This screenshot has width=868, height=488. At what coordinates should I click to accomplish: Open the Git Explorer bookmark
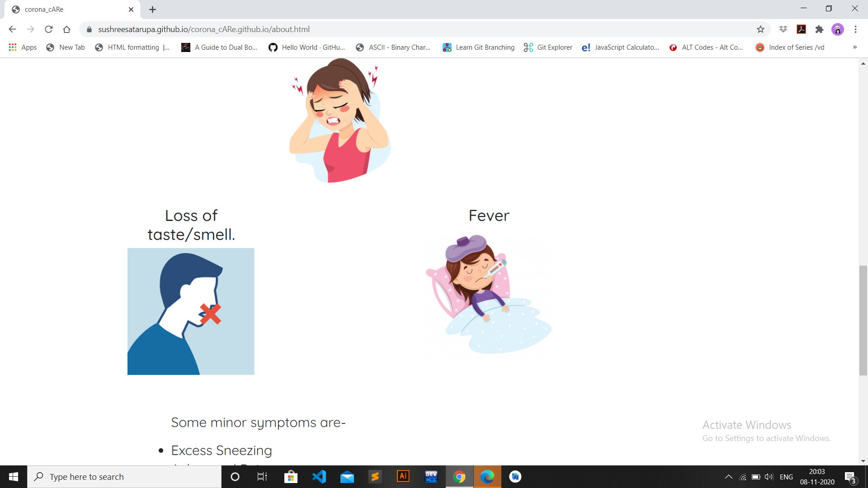[x=548, y=47]
